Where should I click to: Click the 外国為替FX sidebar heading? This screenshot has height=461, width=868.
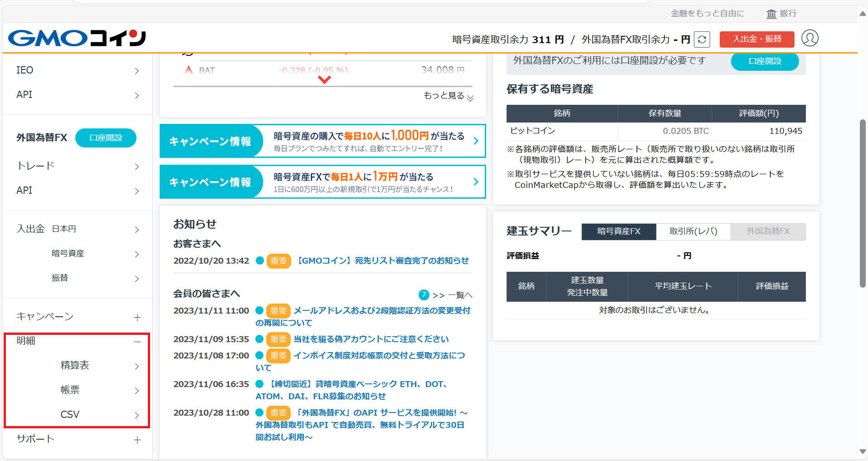[x=42, y=137]
